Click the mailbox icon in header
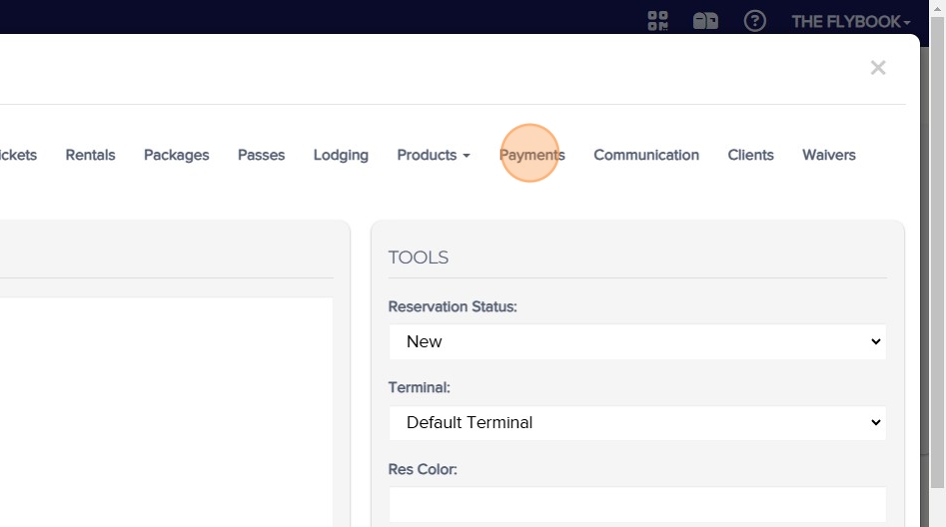946x527 pixels. pyautogui.click(x=705, y=21)
